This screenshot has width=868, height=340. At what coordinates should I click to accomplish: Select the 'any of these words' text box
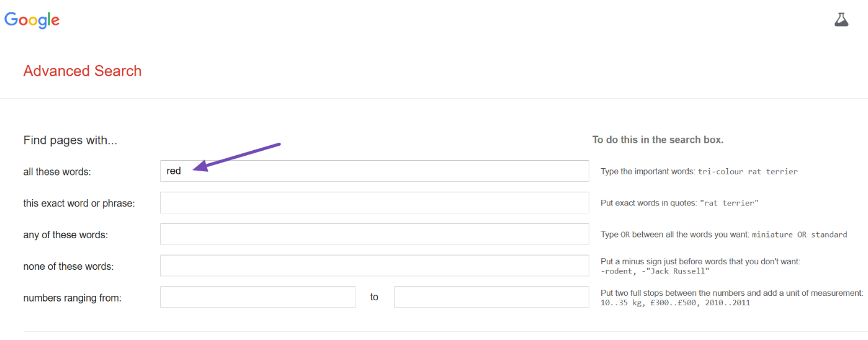click(374, 235)
